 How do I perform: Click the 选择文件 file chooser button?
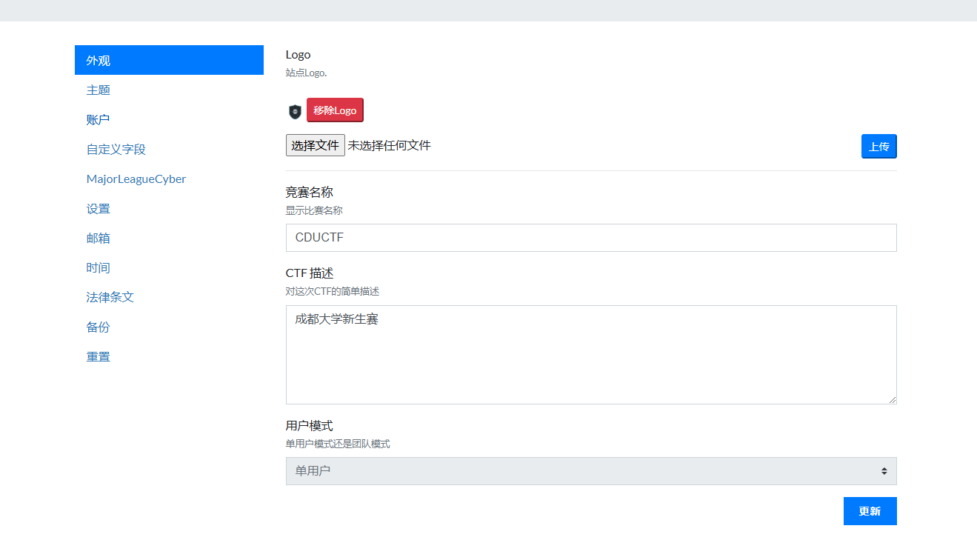pyautogui.click(x=315, y=146)
